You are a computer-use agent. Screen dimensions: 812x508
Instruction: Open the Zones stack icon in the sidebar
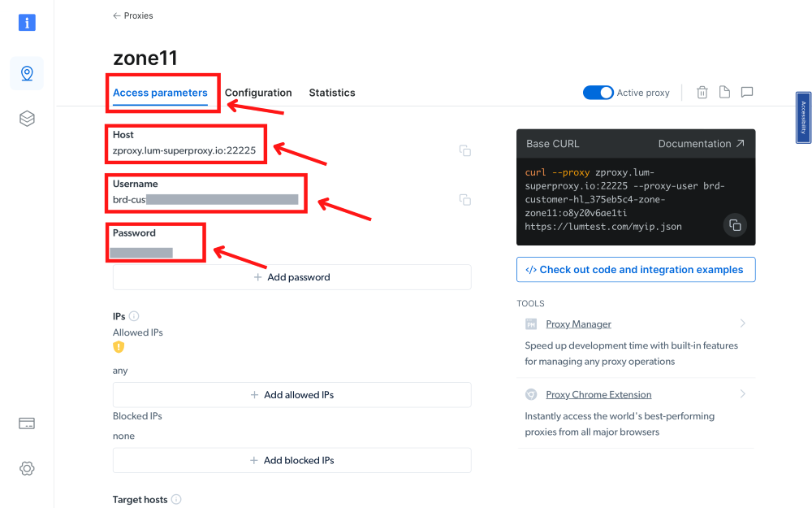(x=27, y=118)
